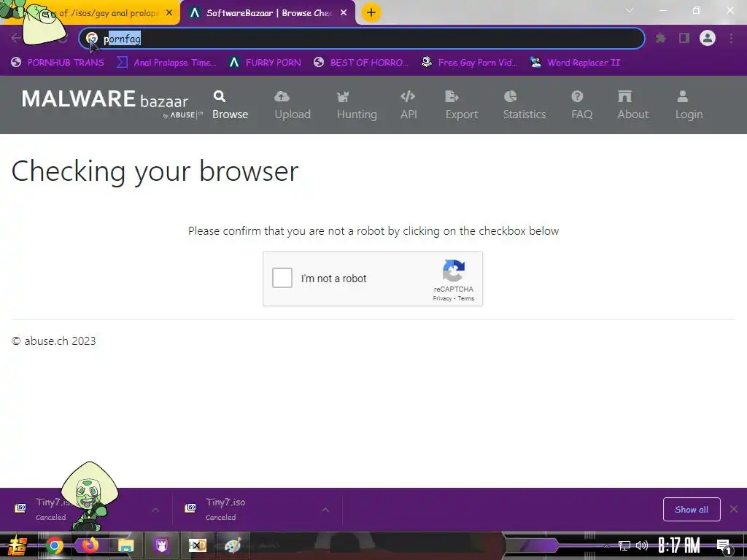Image resolution: width=747 pixels, height=560 pixels.
Task: Open the tab search dropdown arrow
Action: [x=630, y=10]
